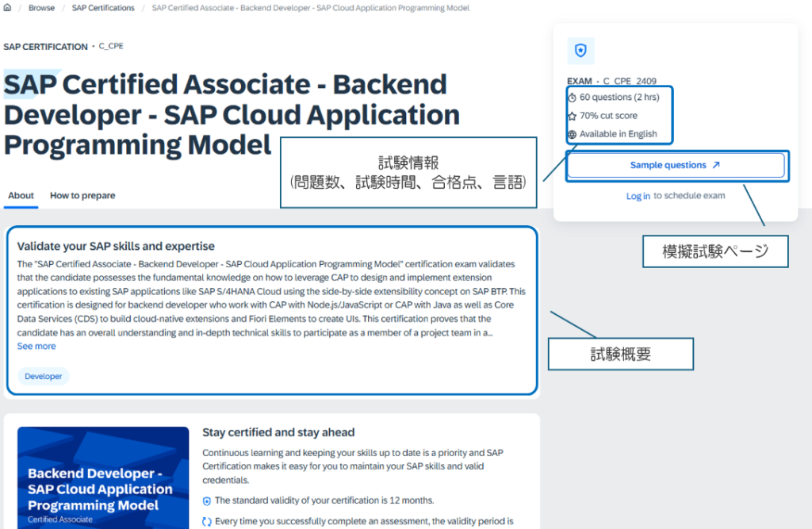Click the 'C_CPE_2409' exam code
812x529 pixels.
coord(630,81)
